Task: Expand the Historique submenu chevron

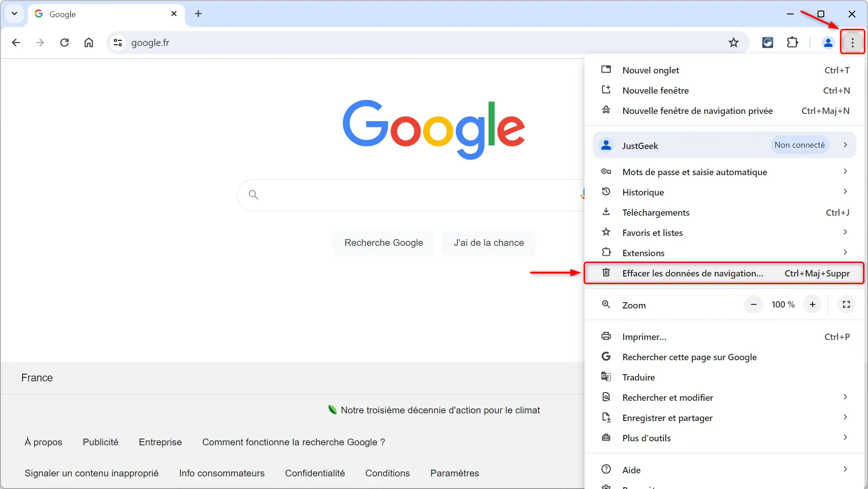Action: [845, 191]
